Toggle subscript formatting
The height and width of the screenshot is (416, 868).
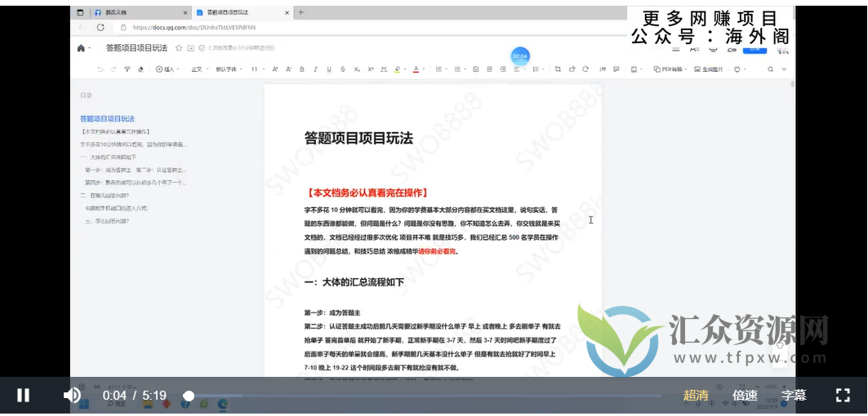coord(357,69)
